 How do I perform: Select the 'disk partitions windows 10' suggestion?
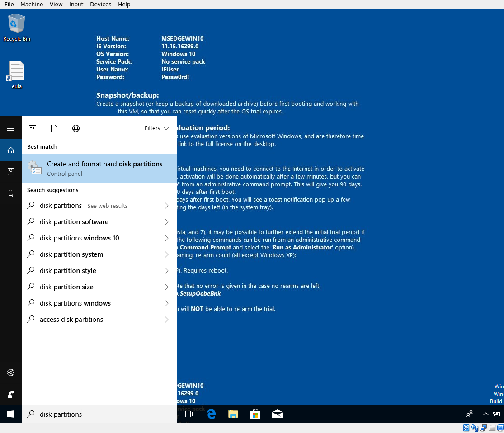[99, 238]
